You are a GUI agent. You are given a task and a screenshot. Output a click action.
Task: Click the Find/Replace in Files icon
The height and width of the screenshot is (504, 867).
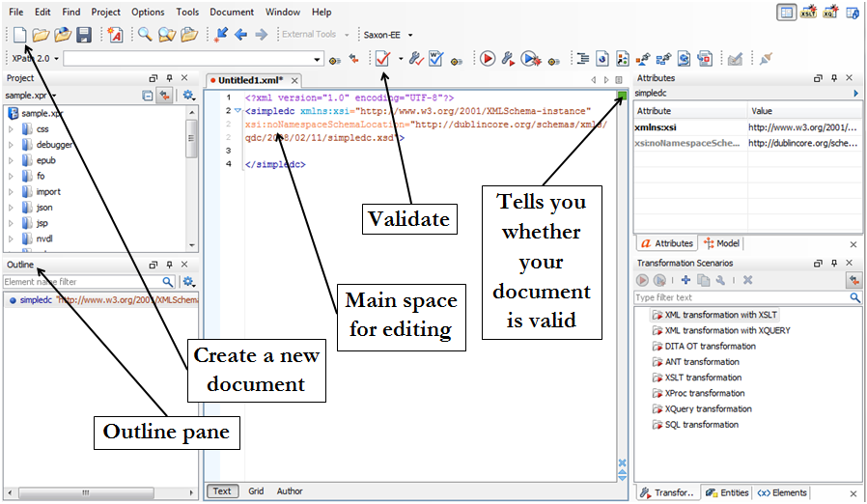coord(166,35)
